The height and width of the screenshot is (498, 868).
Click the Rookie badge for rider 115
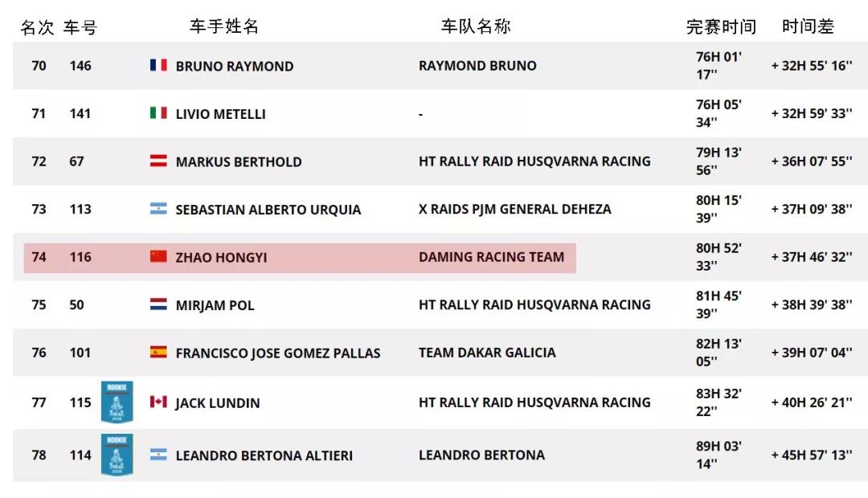[x=117, y=402]
